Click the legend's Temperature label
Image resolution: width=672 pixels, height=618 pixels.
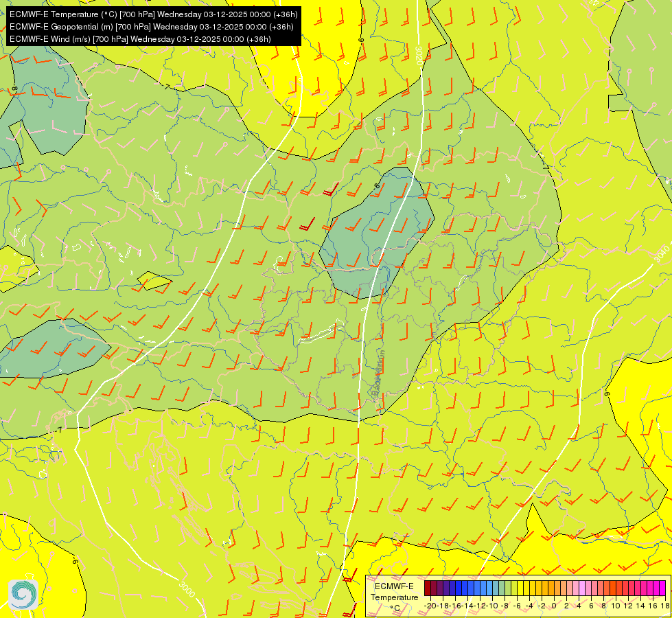point(395,597)
